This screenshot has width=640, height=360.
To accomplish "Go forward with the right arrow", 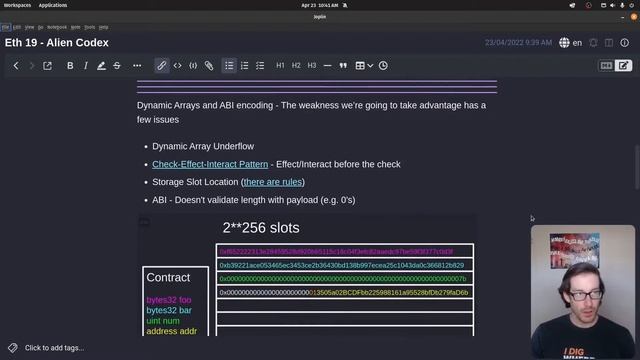I will pos(31,66).
